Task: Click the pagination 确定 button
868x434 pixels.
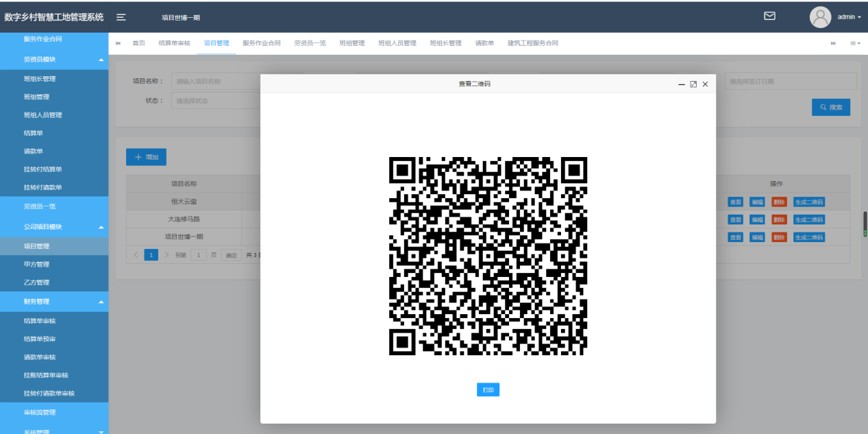Action: click(232, 255)
